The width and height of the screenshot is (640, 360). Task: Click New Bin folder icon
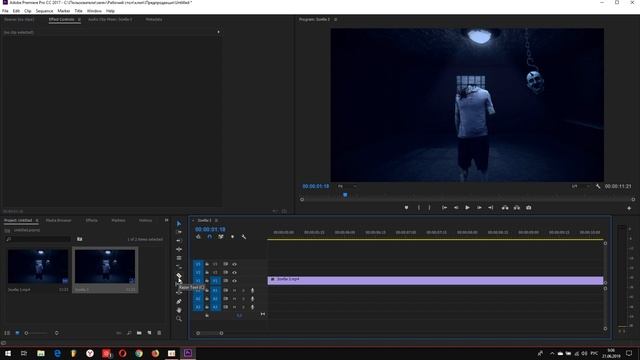(139, 333)
